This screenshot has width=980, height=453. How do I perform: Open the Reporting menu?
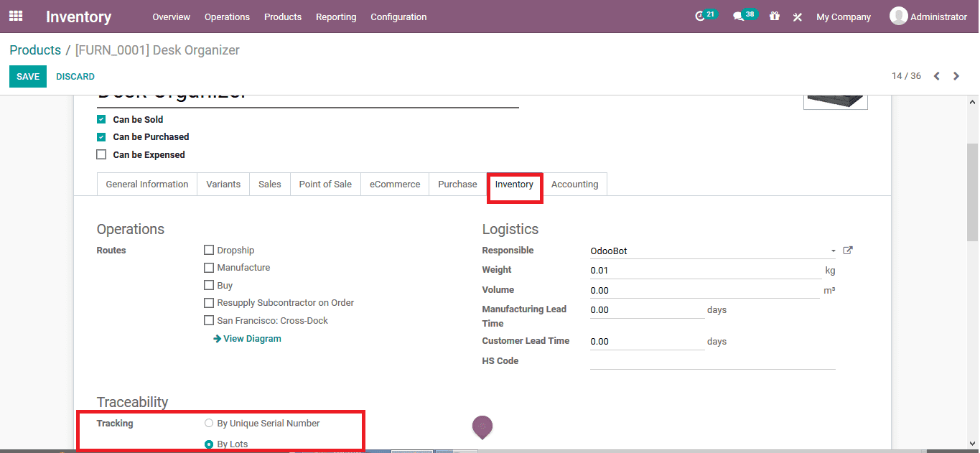click(x=336, y=17)
